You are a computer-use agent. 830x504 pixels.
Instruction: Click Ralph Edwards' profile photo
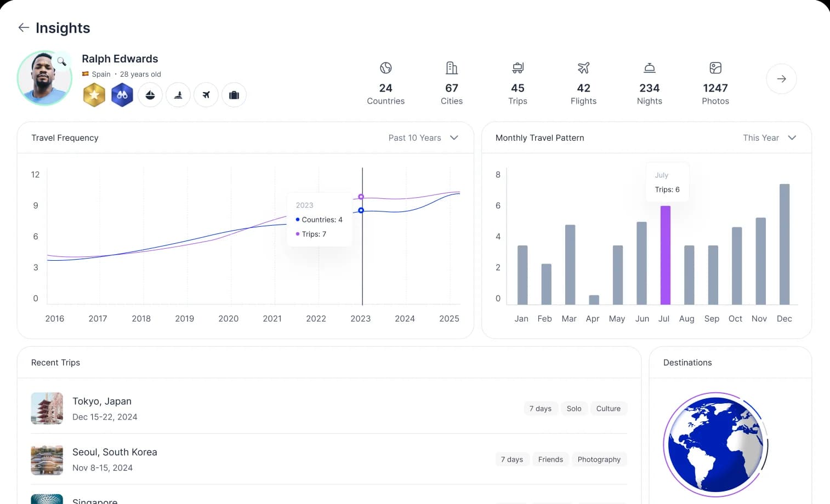[44, 78]
